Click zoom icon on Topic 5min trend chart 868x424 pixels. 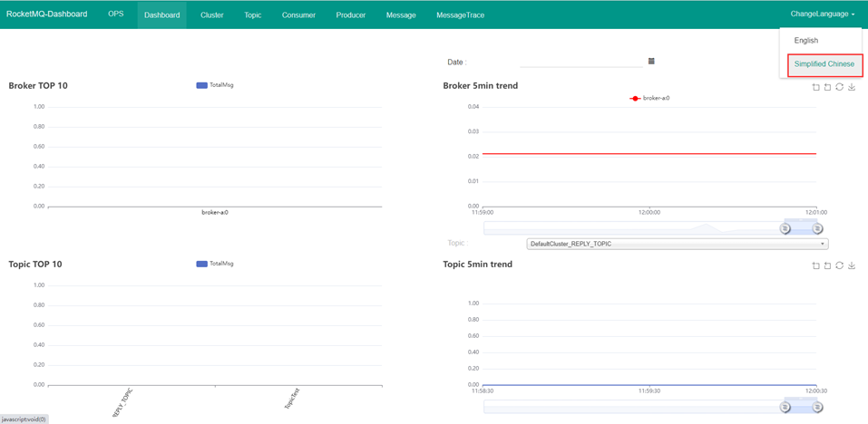pyautogui.click(x=816, y=265)
